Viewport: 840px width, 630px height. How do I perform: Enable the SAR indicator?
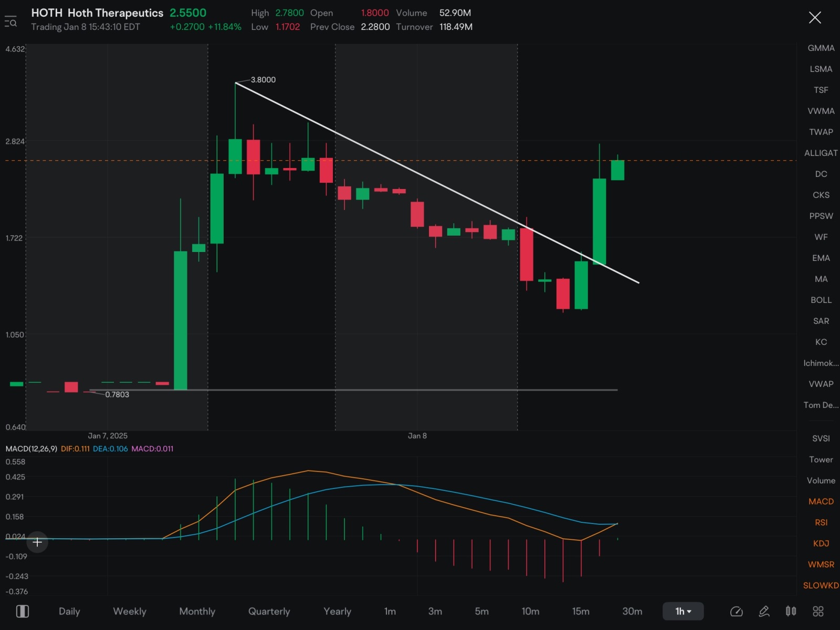821,321
